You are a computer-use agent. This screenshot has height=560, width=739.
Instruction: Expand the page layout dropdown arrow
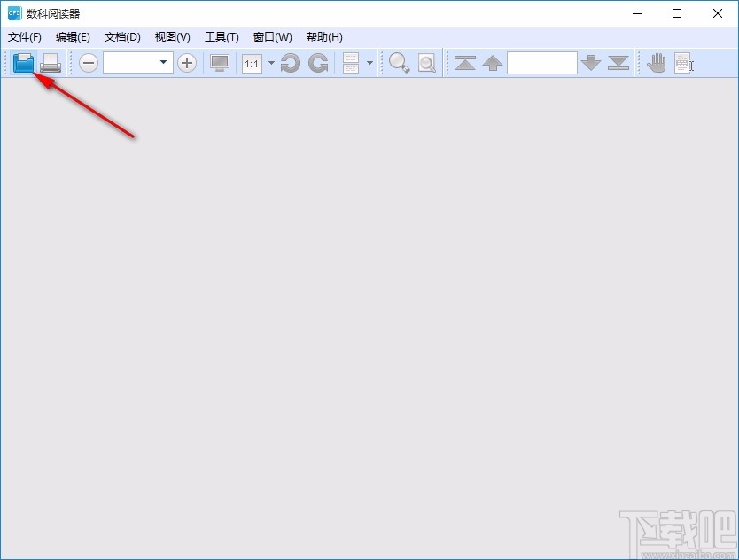tap(370, 63)
